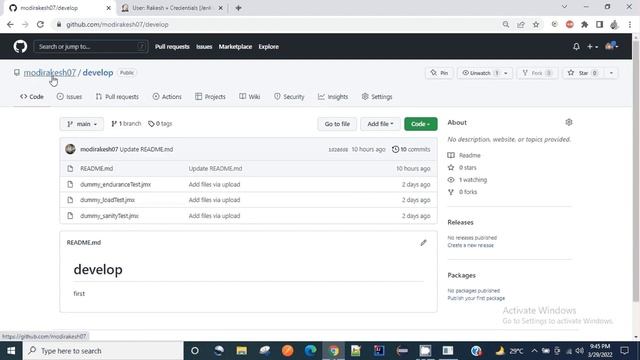Click the Fork button
Image resolution: width=640 pixels, height=360 pixels.
537,73
